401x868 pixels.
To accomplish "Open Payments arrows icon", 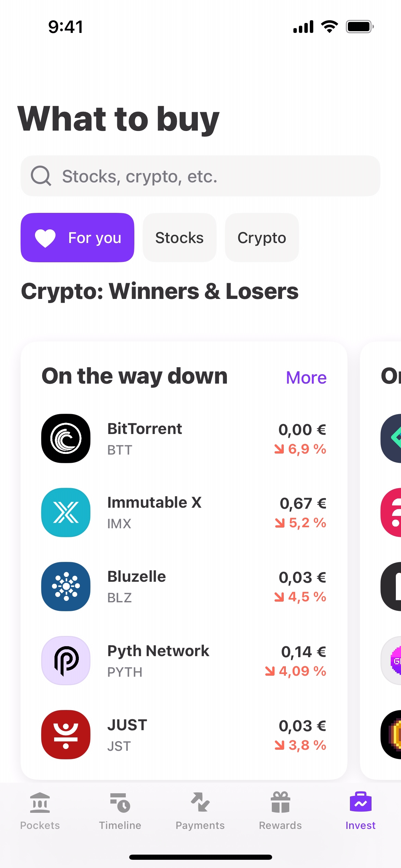I will click(200, 803).
